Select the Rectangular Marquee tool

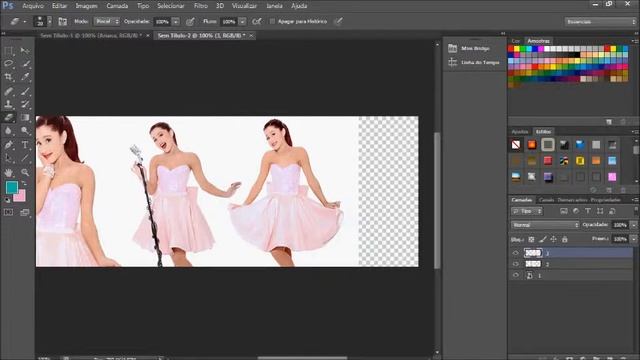(x=8, y=51)
